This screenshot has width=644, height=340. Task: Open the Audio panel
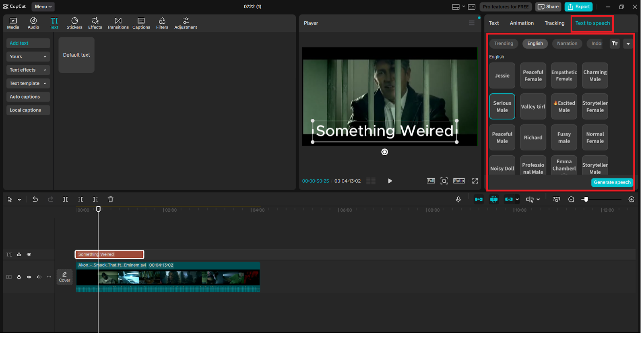coord(33,23)
